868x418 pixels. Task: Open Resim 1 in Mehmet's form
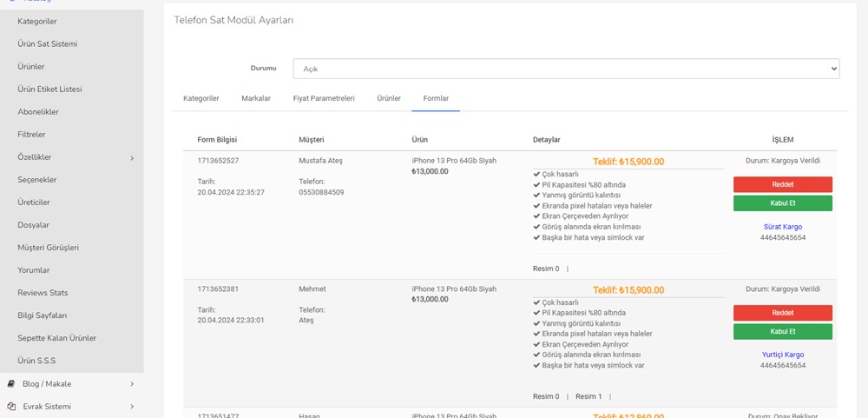pos(589,396)
